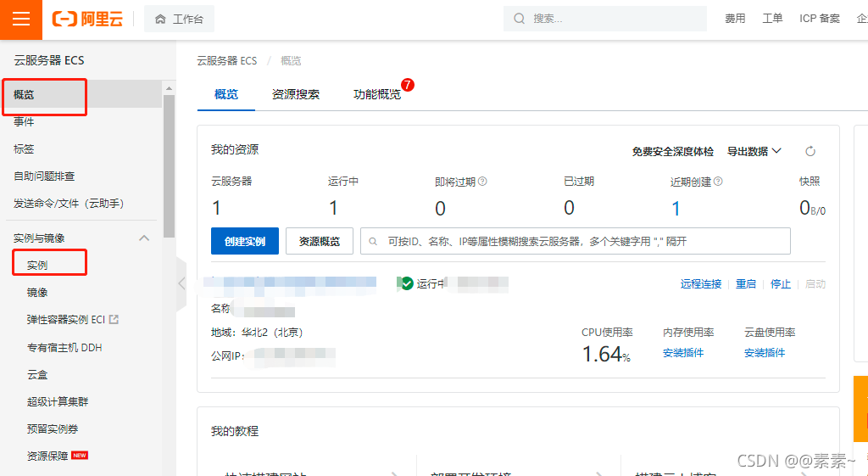This screenshot has height=476, width=868.
Task: Click 安装插件 under 内存使用率
Action: [683, 352]
